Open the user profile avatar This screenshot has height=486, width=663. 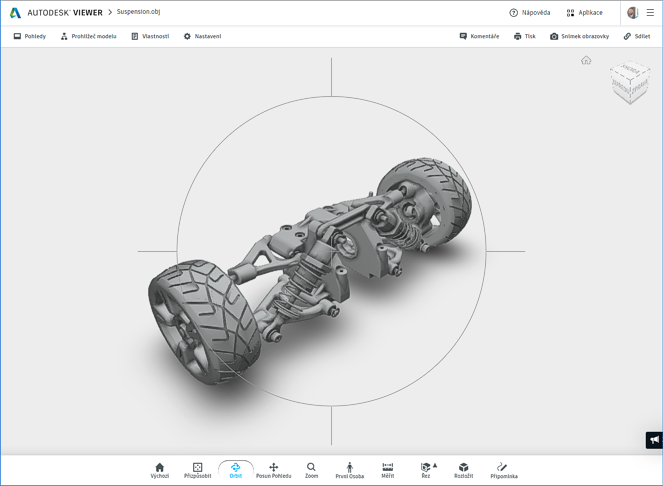coord(633,13)
